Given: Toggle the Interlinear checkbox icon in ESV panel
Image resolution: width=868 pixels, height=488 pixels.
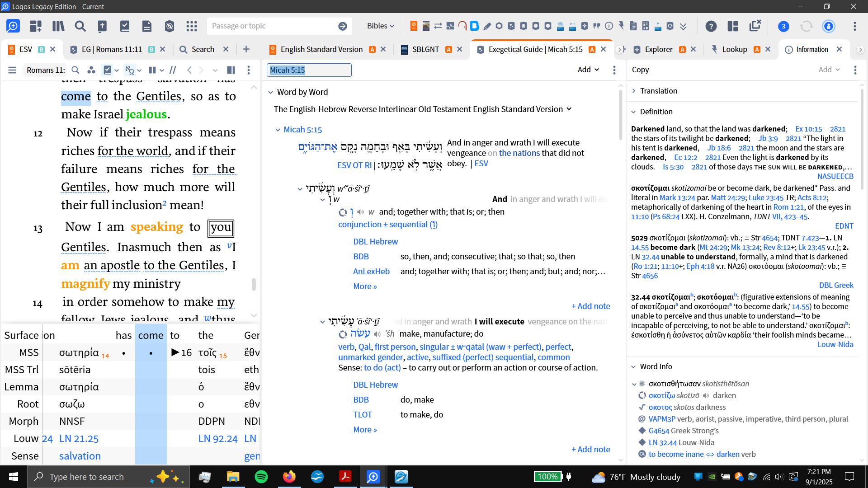Looking at the screenshot, I should (107, 70).
